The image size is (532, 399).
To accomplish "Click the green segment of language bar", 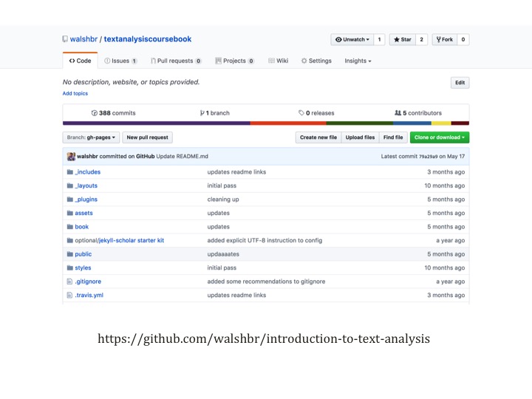I will [360, 123].
